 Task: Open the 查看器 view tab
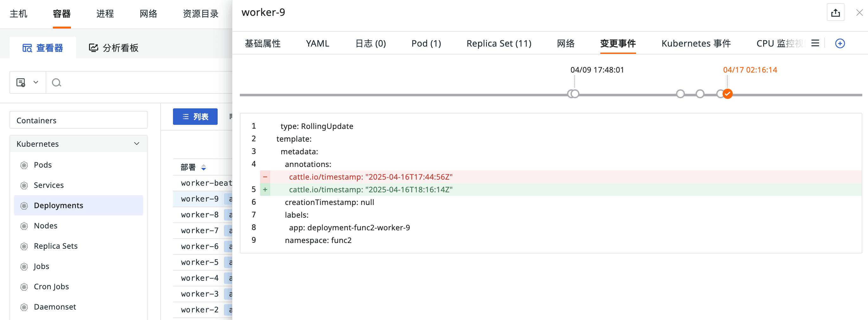coord(43,48)
